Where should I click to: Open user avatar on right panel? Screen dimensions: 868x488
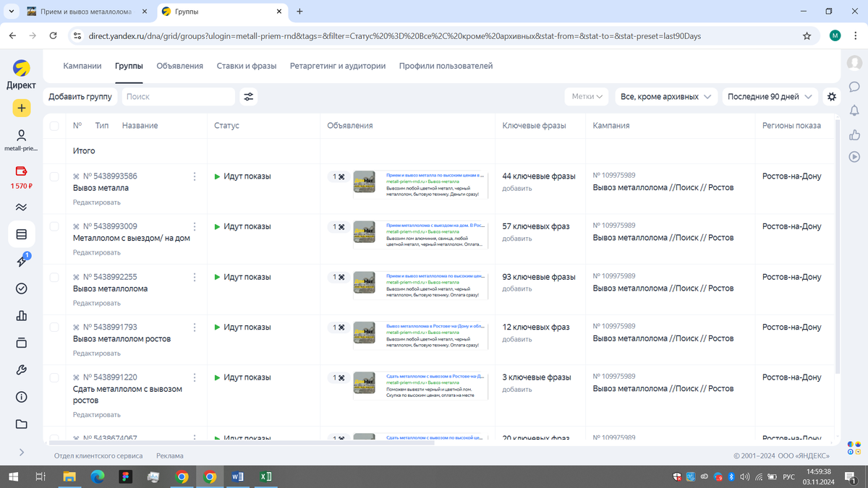pyautogui.click(x=854, y=64)
